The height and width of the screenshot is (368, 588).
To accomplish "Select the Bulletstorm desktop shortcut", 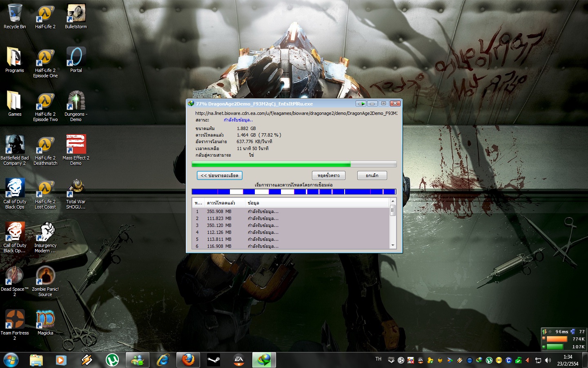I will (x=76, y=17).
